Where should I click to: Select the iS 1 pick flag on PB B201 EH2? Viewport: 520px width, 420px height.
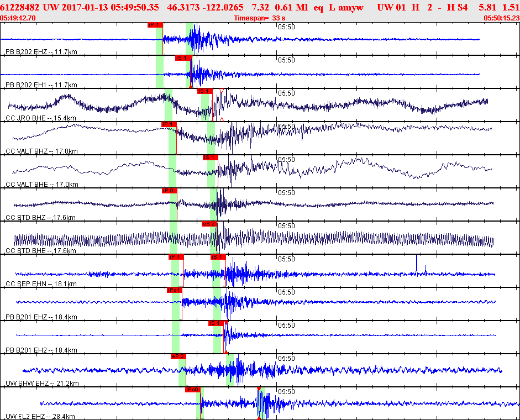point(216,323)
